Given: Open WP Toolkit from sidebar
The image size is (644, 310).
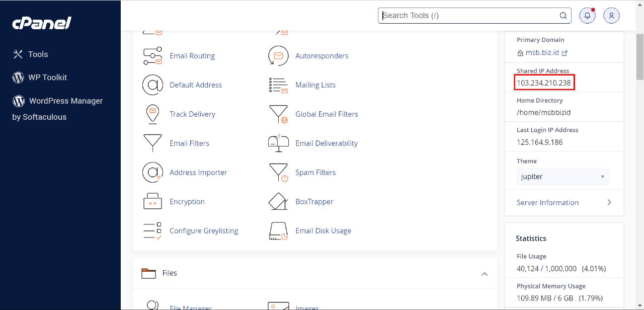Looking at the screenshot, I should (47, 77).
